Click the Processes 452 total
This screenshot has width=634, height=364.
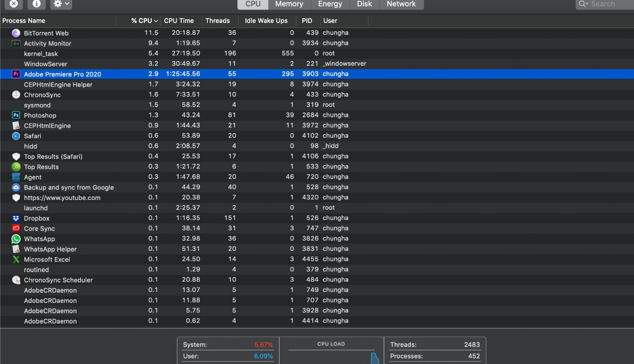[x=435, y=356]
